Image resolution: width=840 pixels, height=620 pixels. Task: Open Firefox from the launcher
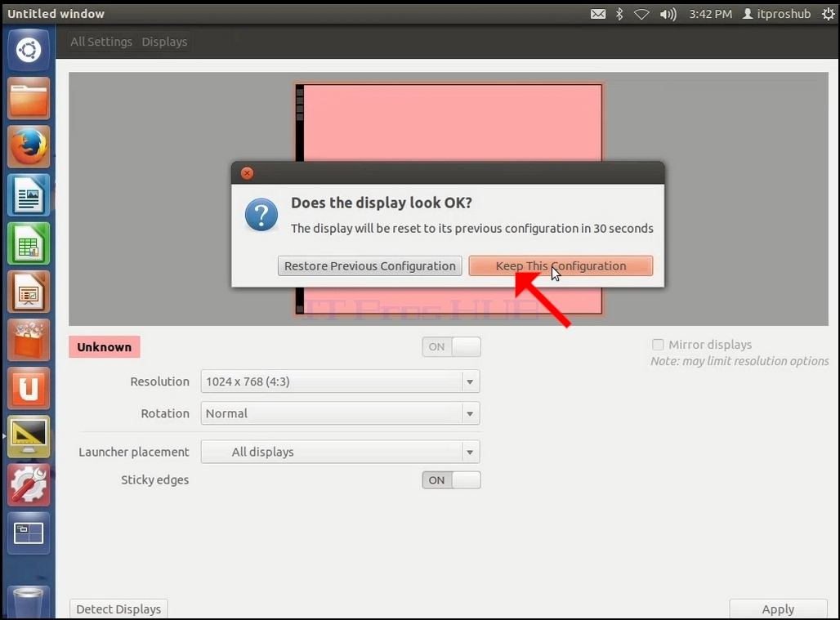point(29,147)
